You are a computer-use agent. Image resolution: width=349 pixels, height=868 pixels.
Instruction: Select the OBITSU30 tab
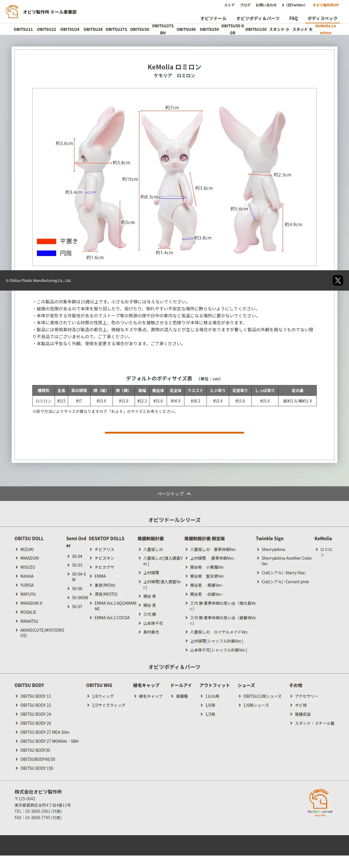coord(140,29)
